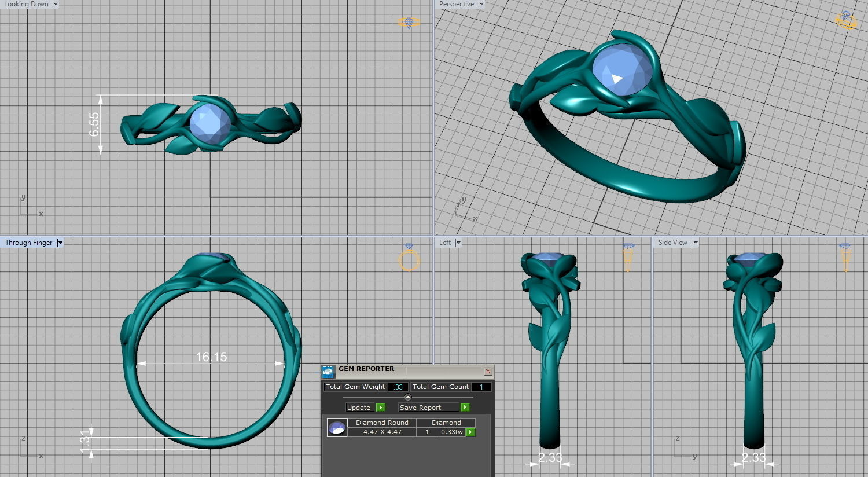This screenshot has height=477, width=868.
Task: Collapse Gem Reporter using the round arrow toggle
Action: tap(408, 397)
